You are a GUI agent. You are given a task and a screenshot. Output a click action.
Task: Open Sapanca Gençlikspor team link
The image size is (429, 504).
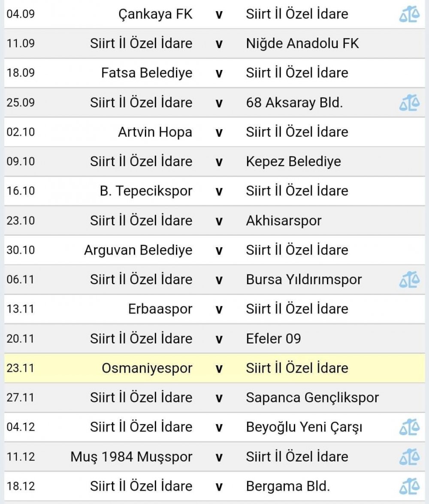coord(312,398)
